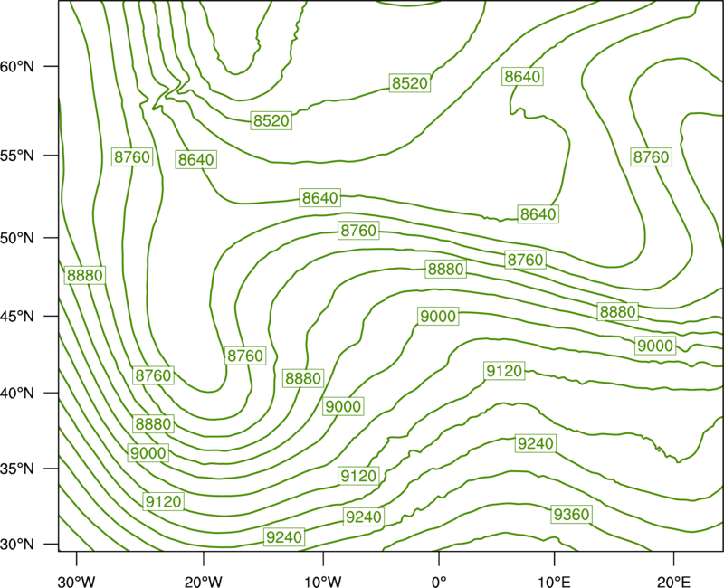Click the 60°N latitude axis label
This screenshot has height=588, width=724.
(x=17, y=66)
